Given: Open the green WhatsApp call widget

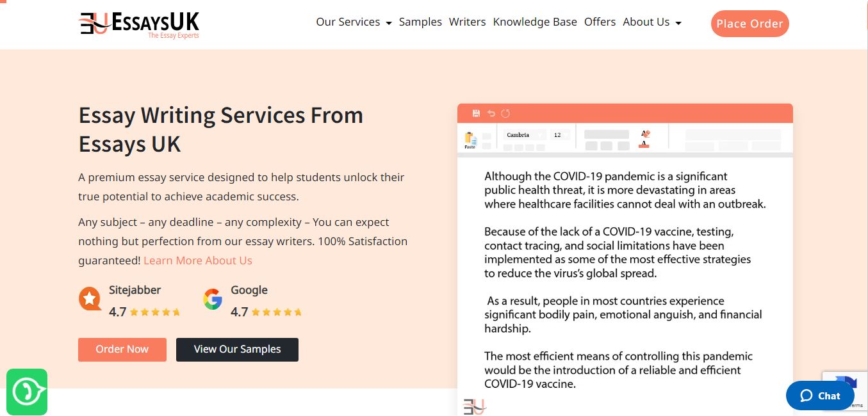Looking at the screenshot, I should pos(27,391).
